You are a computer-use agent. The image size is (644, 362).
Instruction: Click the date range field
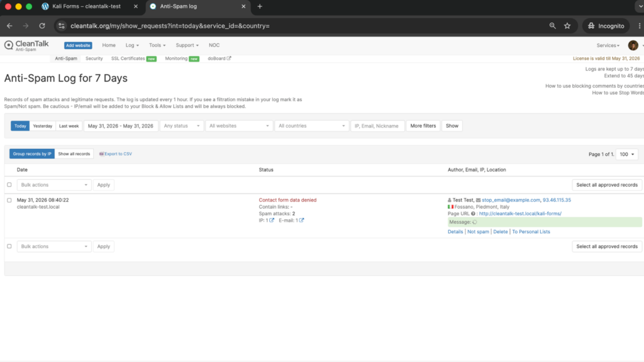point(121,126)
